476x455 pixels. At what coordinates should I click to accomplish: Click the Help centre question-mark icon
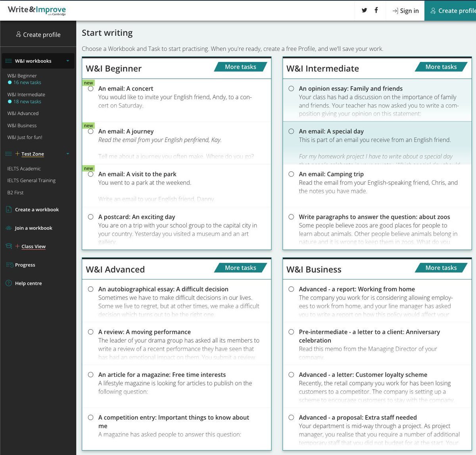click(9, 283)
